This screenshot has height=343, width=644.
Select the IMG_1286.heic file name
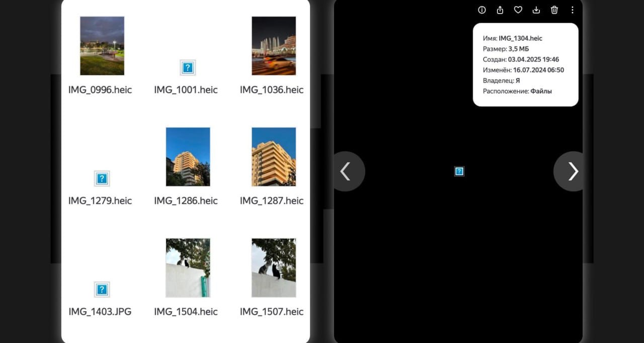click(x=186, y=200)
